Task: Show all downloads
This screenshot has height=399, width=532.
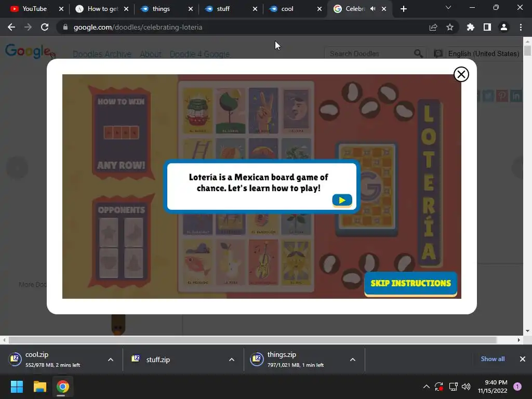Action: pyautogui.click(x=493, y=359)
